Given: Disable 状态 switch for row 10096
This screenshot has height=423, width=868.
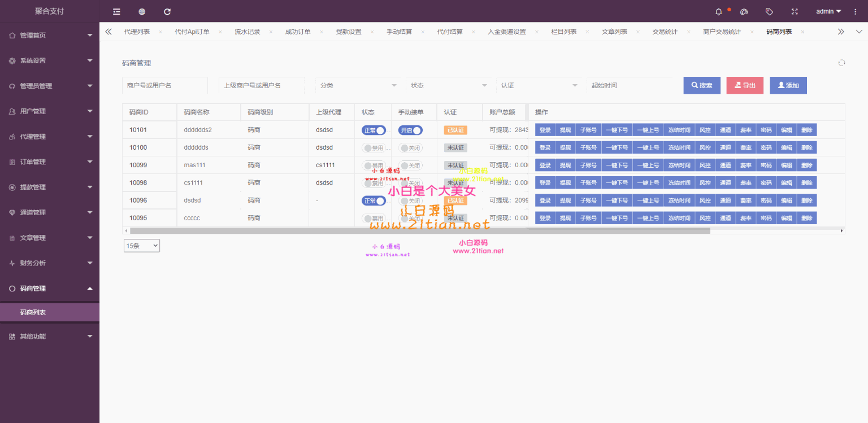Looking at the screenshot, I should pyautogui.click(x=374, y=200).
